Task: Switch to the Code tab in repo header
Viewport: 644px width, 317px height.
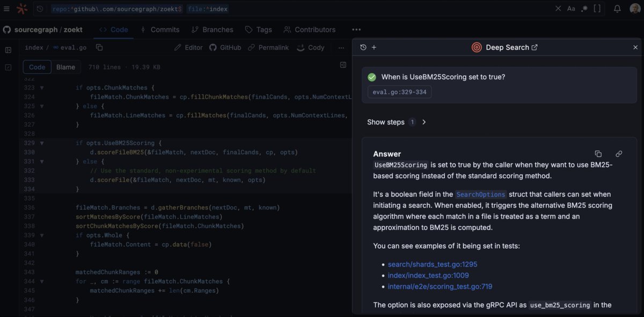Action: [113, 30]
